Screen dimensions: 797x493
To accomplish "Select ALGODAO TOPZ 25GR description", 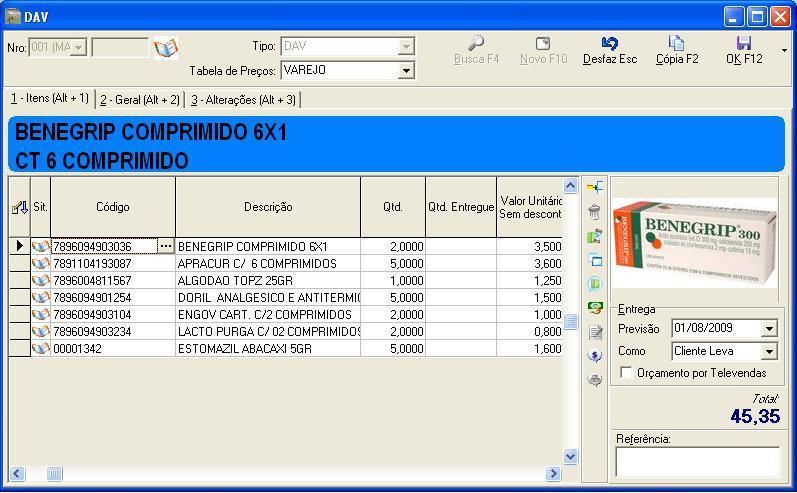I will (268, 281).
